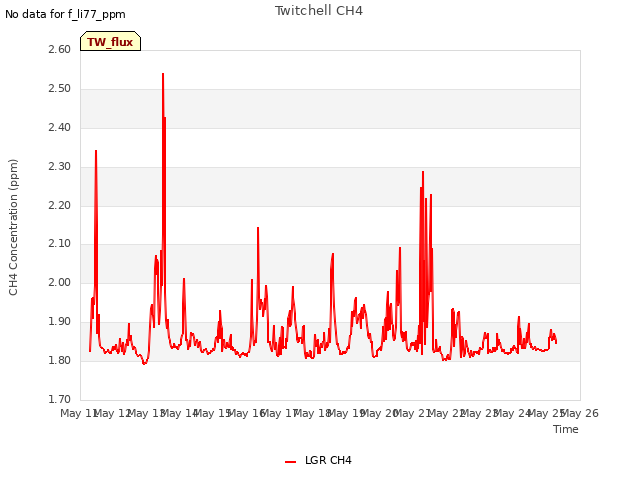Screen dimensions: 640x480
Task: Click the TW_flux annotation label
Action: coord(110,41)
